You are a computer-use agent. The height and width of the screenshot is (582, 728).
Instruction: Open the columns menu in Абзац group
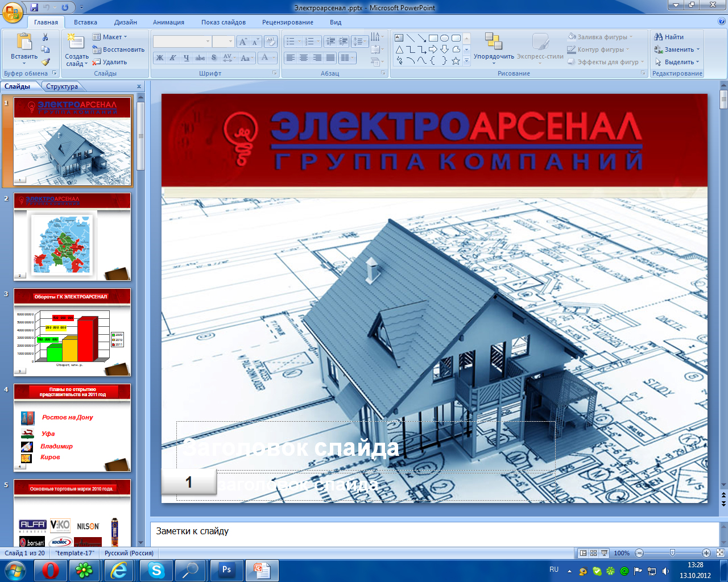click(347, 57)
